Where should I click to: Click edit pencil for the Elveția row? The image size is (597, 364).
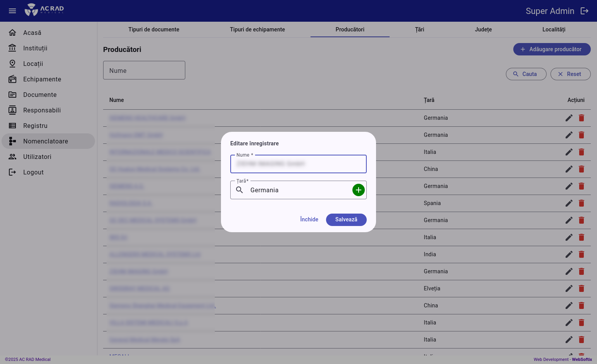tap(569, 288)
